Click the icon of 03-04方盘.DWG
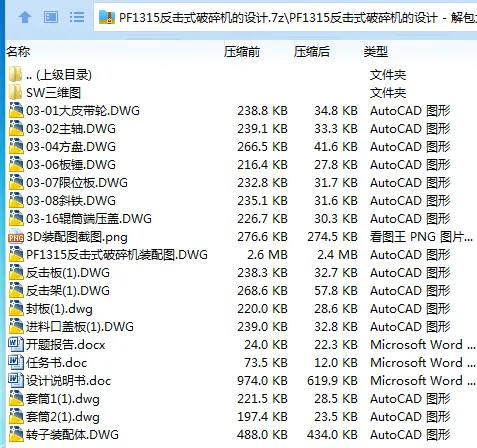Viewport: 477px width, 448px height. tap(16, 146)
